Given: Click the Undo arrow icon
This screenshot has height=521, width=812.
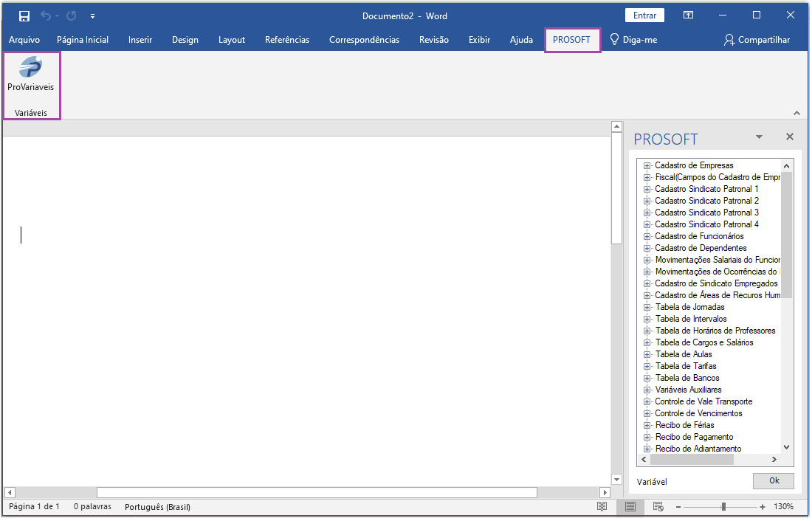Looking at the screenshot, I should (x=46, y=16).
